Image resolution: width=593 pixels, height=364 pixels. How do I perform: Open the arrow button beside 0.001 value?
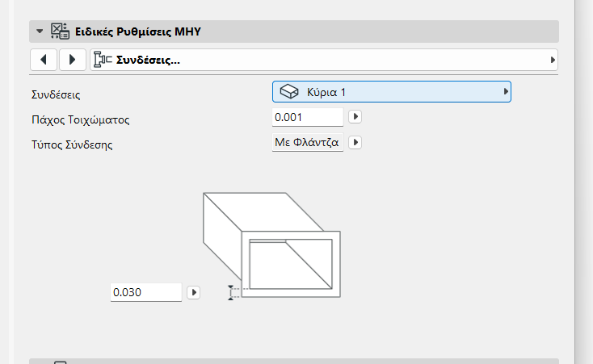point(354,118)
